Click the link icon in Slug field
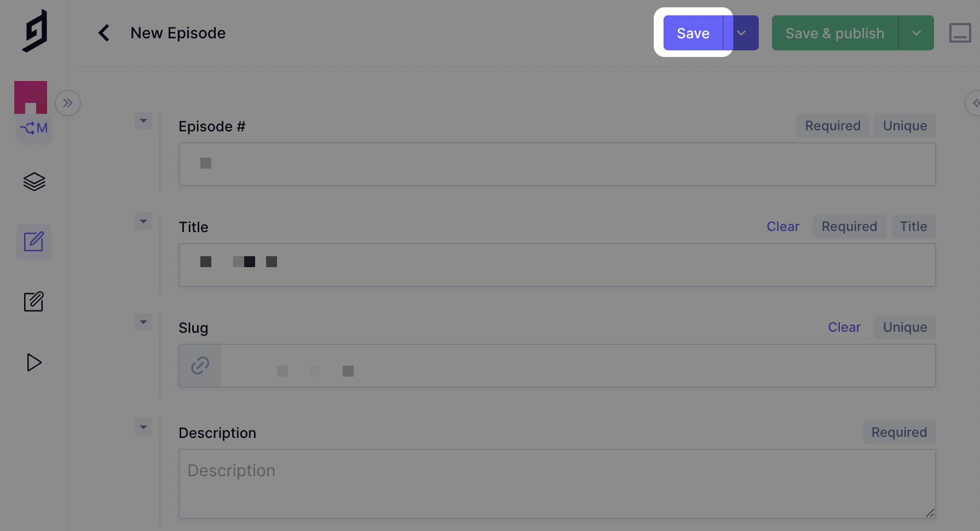 [x=200, y=366]
